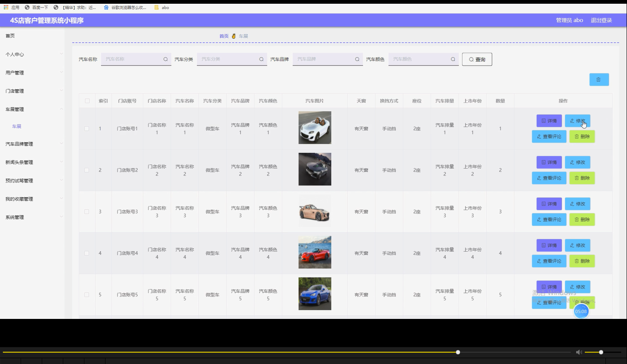The height and width of the screenshot is (364, 627).
Task: Toggle the select-all header checkbox
Action: (x=87, y=101)
